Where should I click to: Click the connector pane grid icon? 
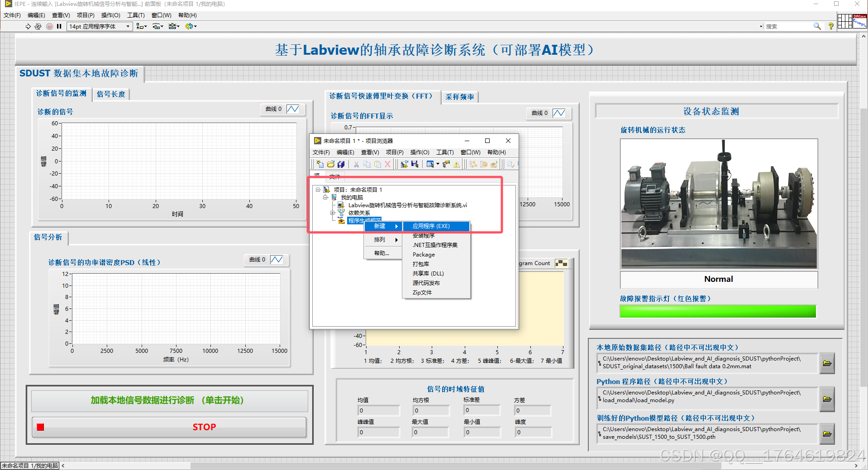point(844,21)
